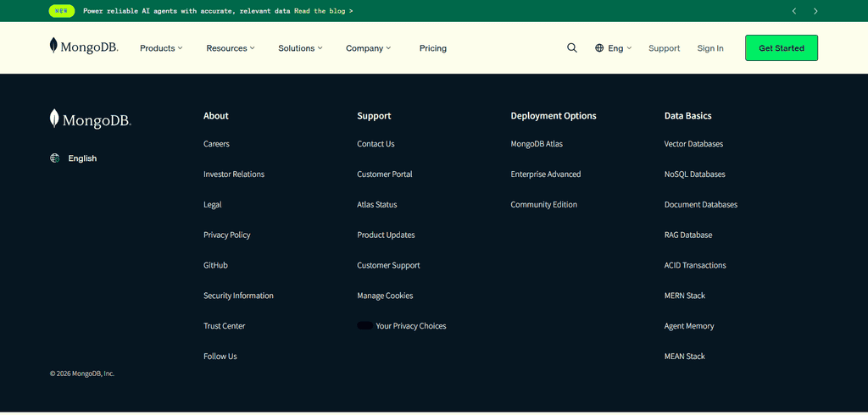Open Community Edition
Screen dimensions: 868x415
coord(543,205)
